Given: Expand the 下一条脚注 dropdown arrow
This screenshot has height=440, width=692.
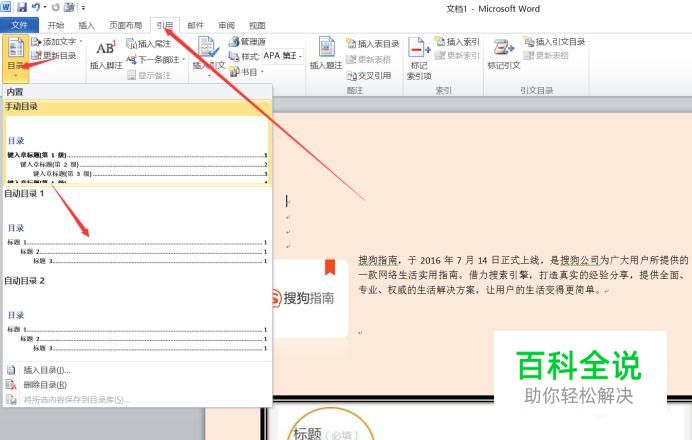Looking at the screenshot, I should click(183, 60).
